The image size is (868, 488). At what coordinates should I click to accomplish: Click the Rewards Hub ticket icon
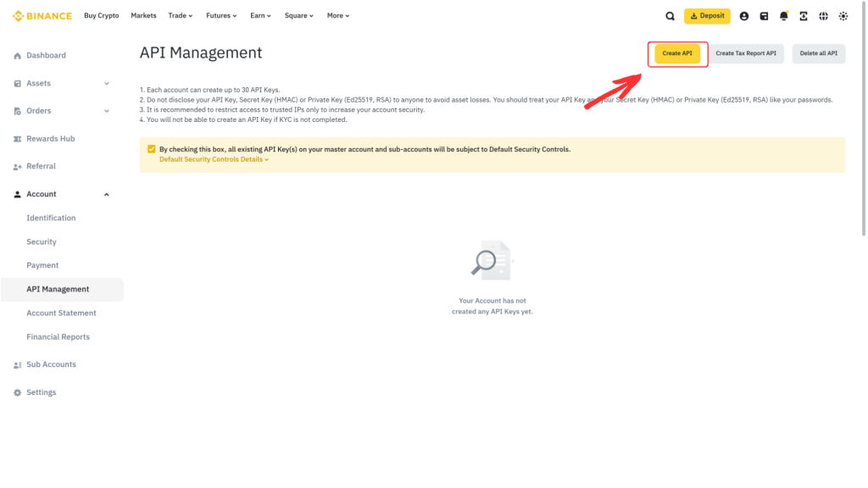pyautogui.click(x=17, y=139)
